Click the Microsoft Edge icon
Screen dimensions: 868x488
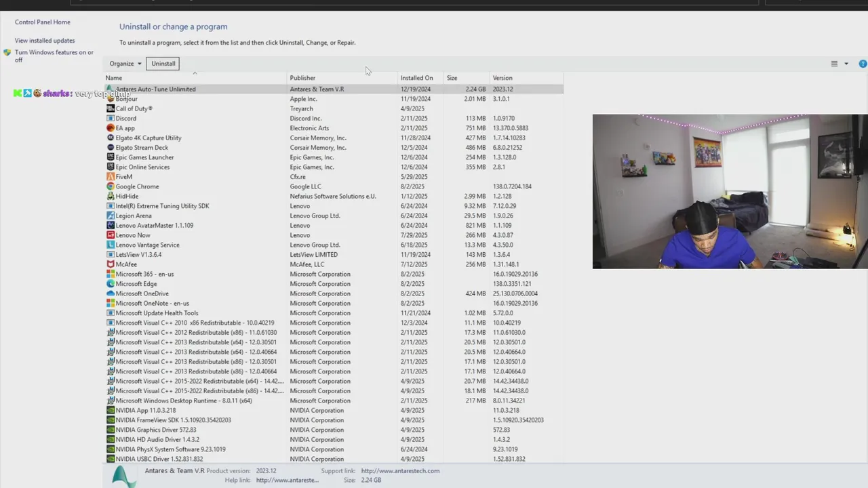111,284
